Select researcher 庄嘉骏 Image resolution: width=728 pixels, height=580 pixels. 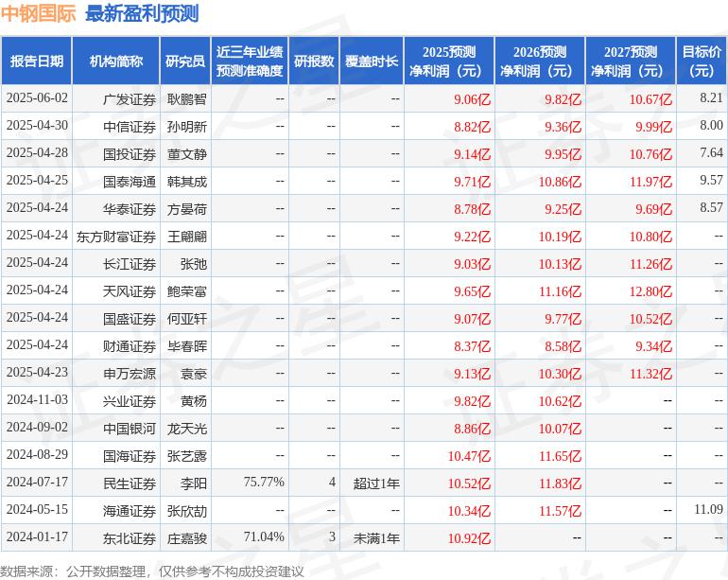point(186,538)
